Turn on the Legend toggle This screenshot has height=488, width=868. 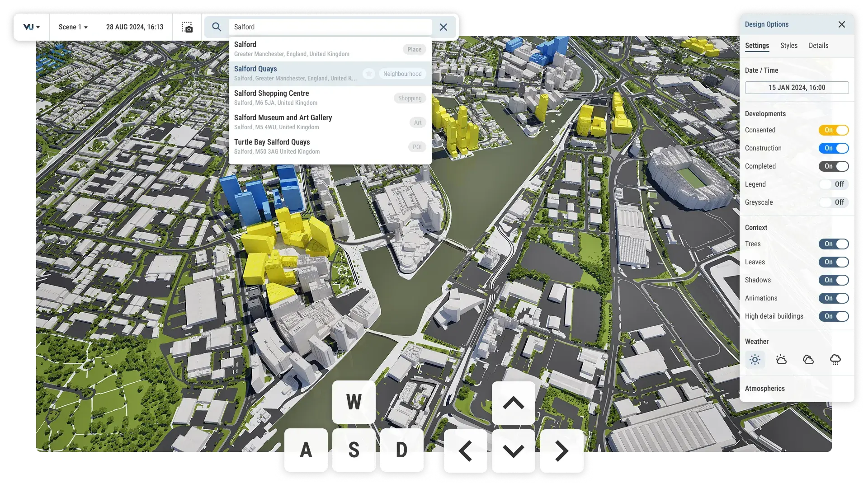coord(834,184)
